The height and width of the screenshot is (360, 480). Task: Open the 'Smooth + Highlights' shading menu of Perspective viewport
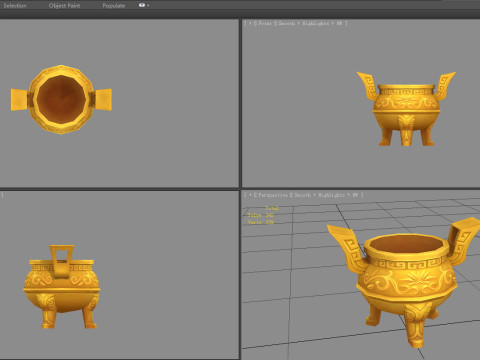click(x=319, y=195)
